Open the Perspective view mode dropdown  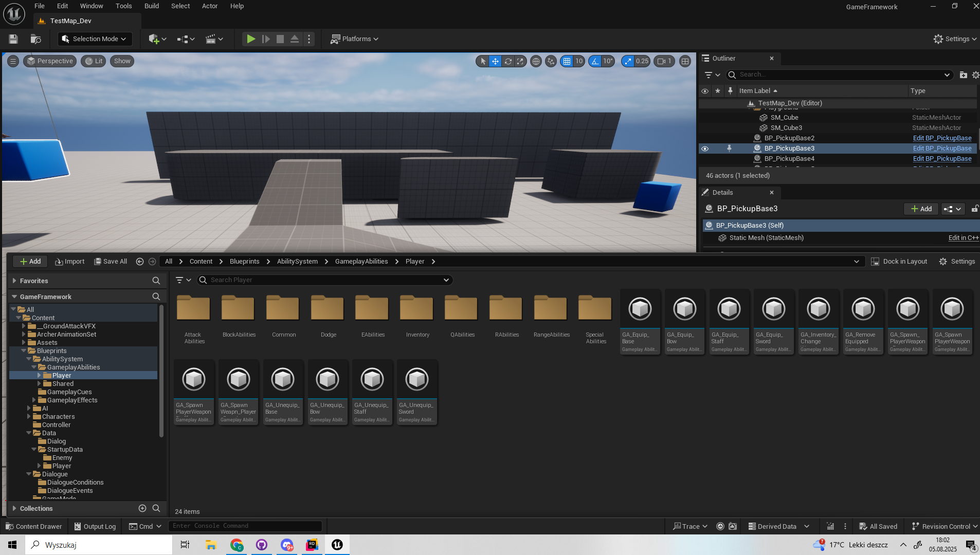tap(50, 61)
